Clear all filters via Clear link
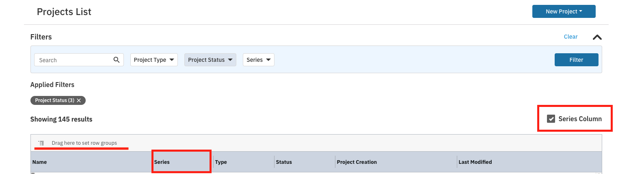Image resolution: width=644 pixels, height=174 pixels. click(571, 37)
